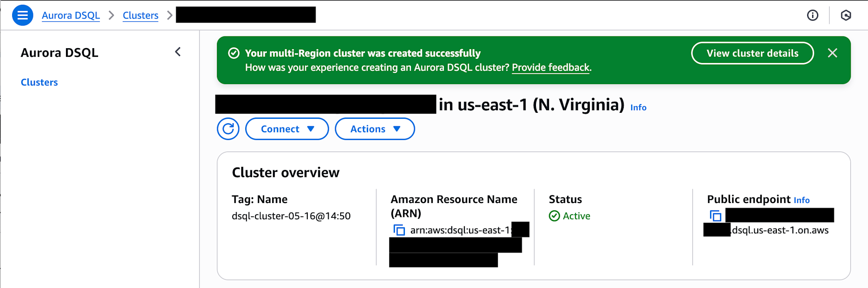Collapse the Aurora DSQL side panel
The width and height of the screenshot is (868, 288).
[178, 52]
